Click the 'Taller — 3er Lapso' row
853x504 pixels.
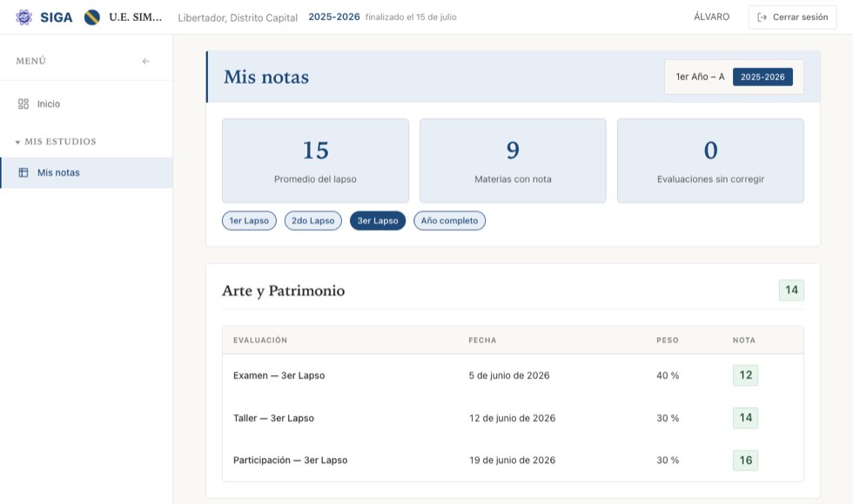513,418
